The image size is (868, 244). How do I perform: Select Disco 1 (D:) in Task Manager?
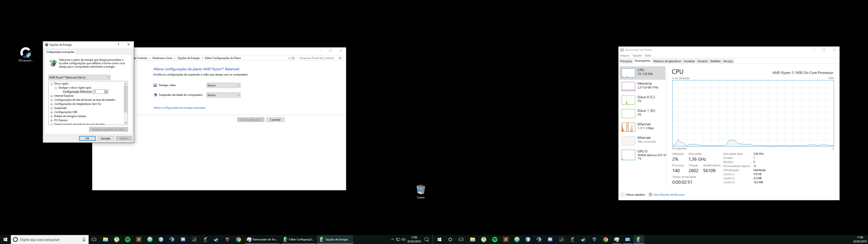tap(643, 113)
